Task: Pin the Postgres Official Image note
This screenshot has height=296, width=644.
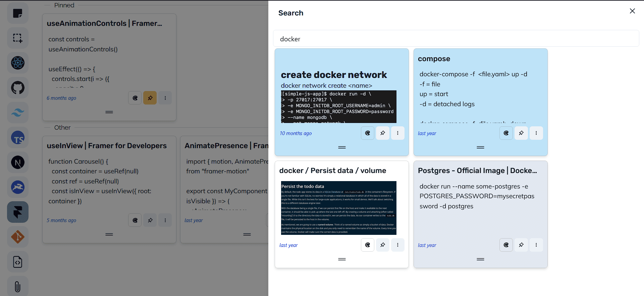Action: [521, 245]
